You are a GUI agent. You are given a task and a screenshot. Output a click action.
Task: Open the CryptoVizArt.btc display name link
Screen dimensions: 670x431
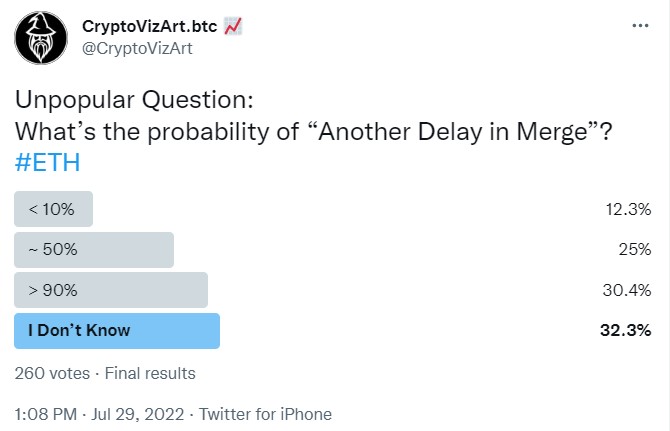pyautogui.click(x=148, y=26)
